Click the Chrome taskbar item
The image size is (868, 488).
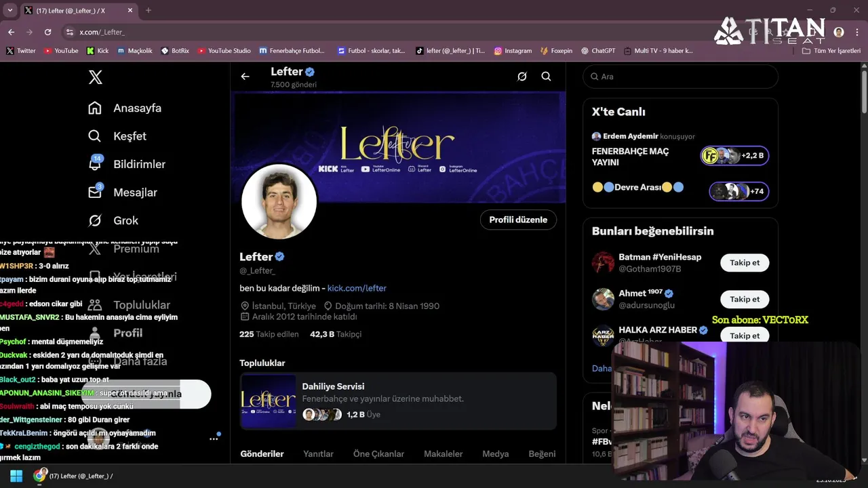click(73, 476)
